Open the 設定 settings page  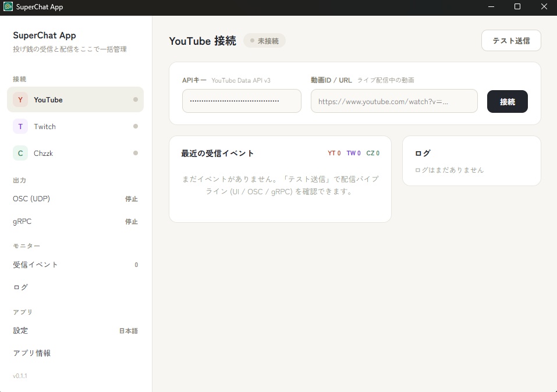click(x=75, y=330)
